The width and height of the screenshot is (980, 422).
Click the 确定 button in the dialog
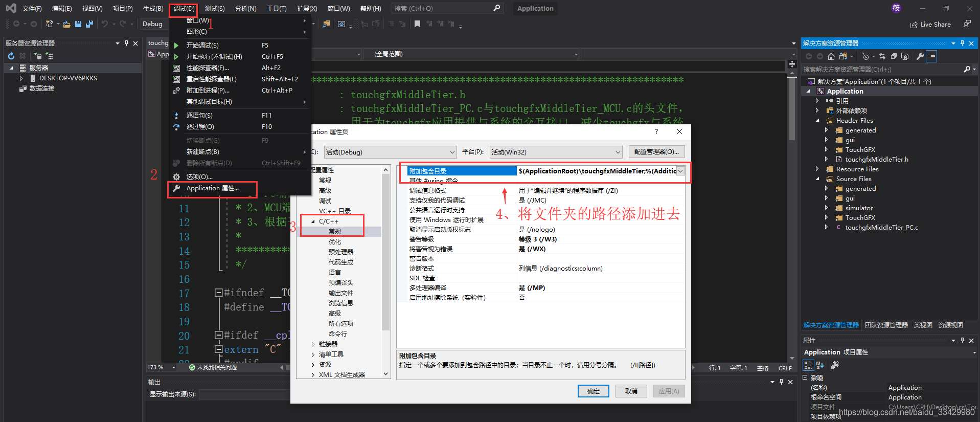(x=594, y=391)
